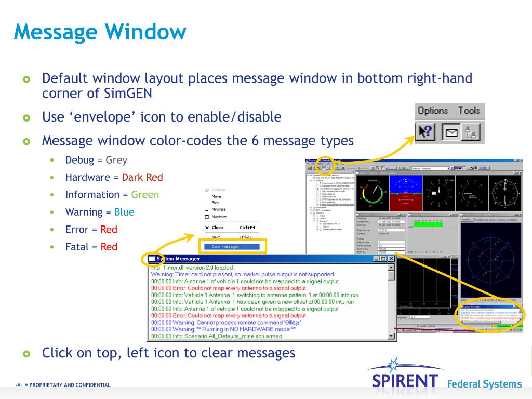Toggle the NMEA output file checkbox
This screenshot has height=399, width=532.
317,197
